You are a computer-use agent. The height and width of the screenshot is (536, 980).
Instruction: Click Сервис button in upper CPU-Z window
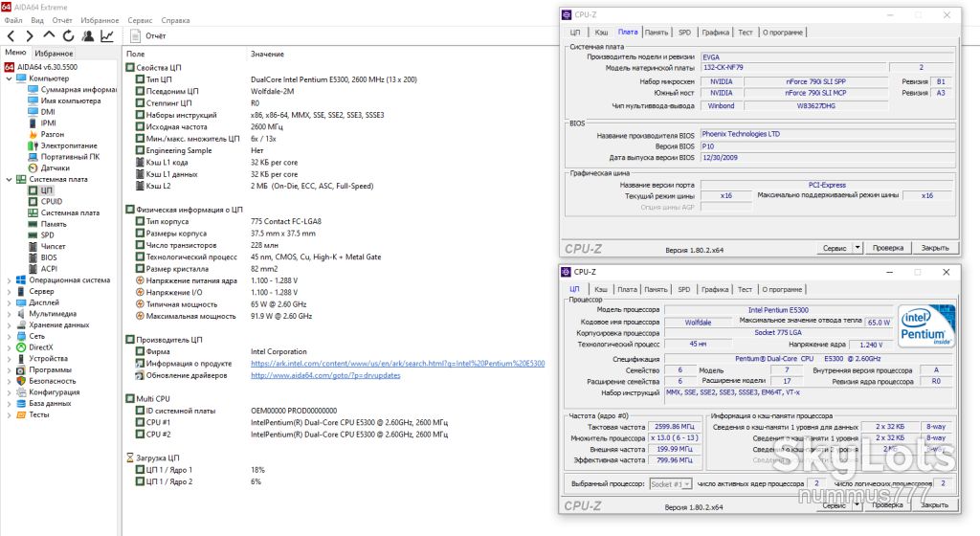pyautogui.click(x=835, y=248)
